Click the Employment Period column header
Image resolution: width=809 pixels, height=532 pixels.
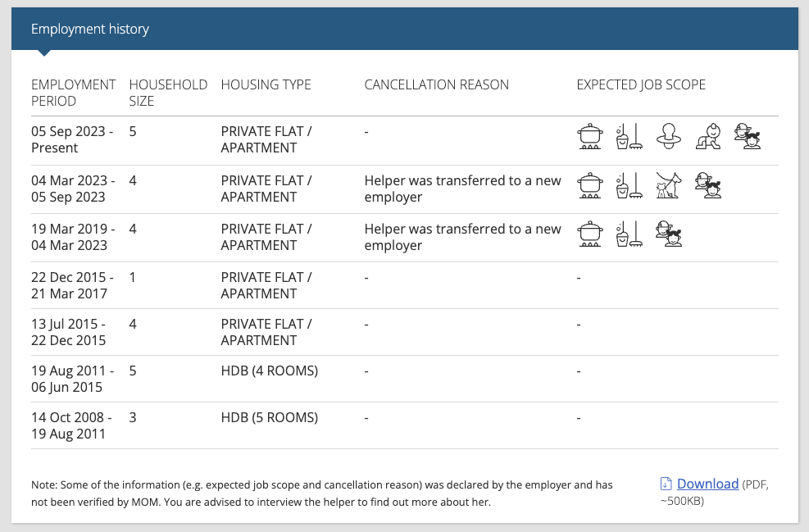tap(73, 93)
